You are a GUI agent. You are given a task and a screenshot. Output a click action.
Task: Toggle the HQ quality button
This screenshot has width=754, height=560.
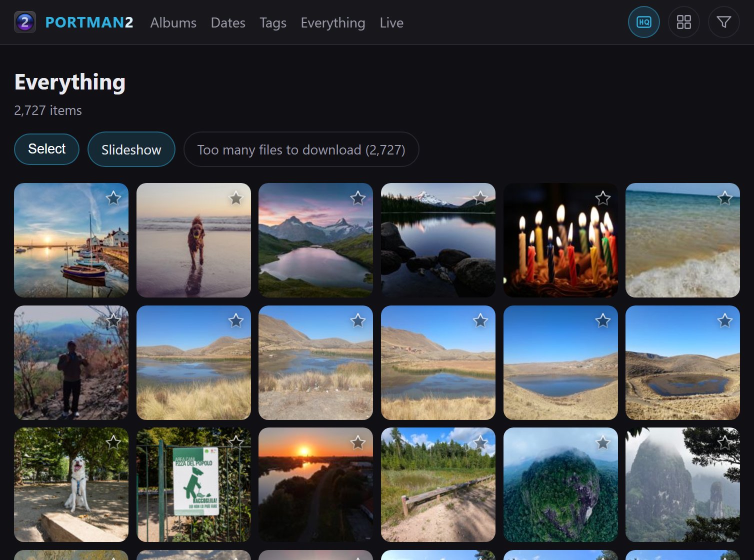[x=644, y=22]
